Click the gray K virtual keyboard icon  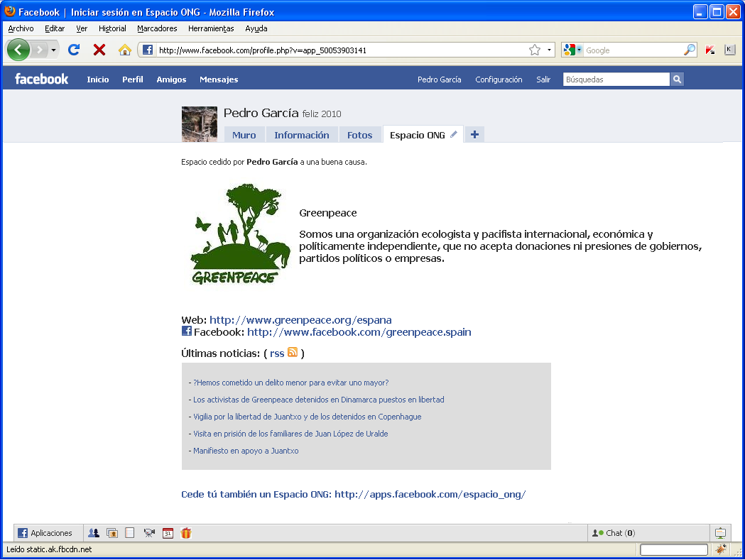tap(730, 50)
